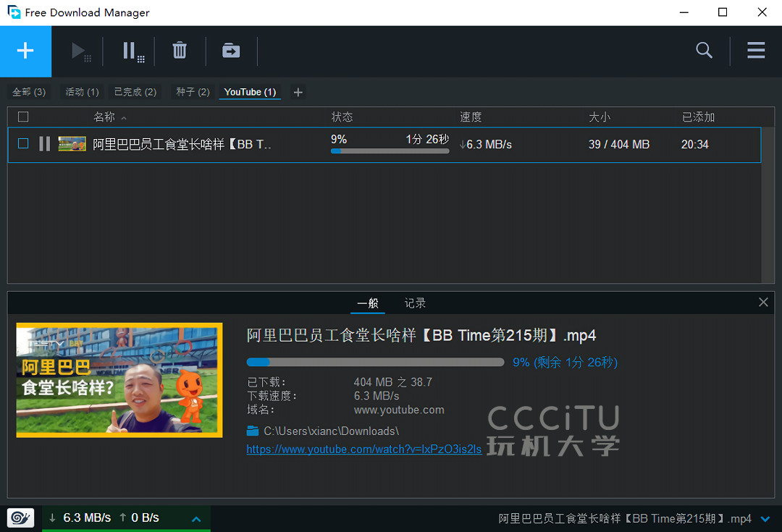Click the download progress bar in details
Screen dimensions: 782x532
coord(375,362)
